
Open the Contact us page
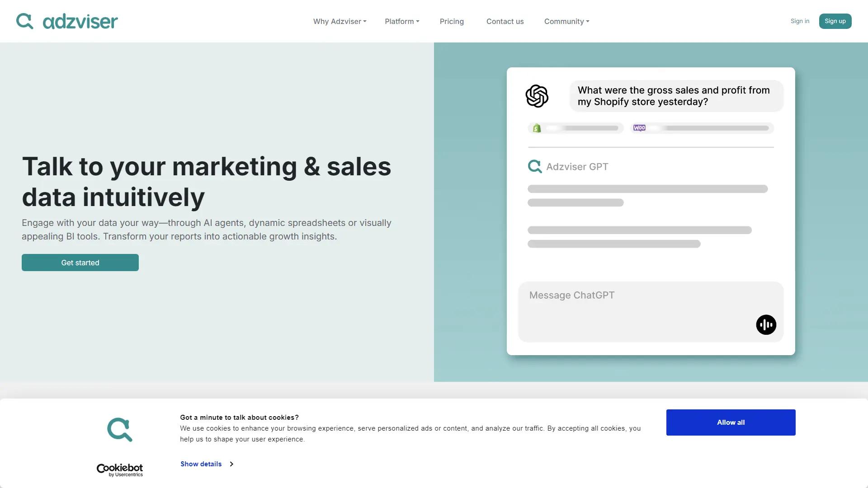tap(505, 21)
